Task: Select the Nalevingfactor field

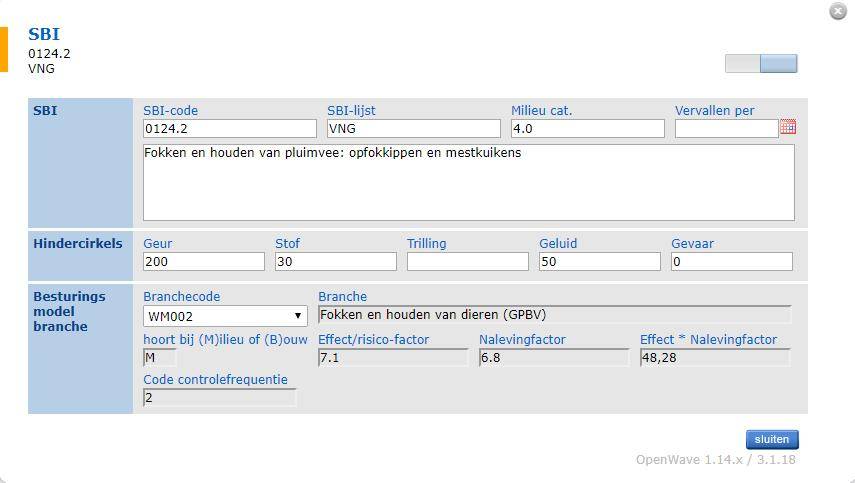Action: tap(554, 358)
